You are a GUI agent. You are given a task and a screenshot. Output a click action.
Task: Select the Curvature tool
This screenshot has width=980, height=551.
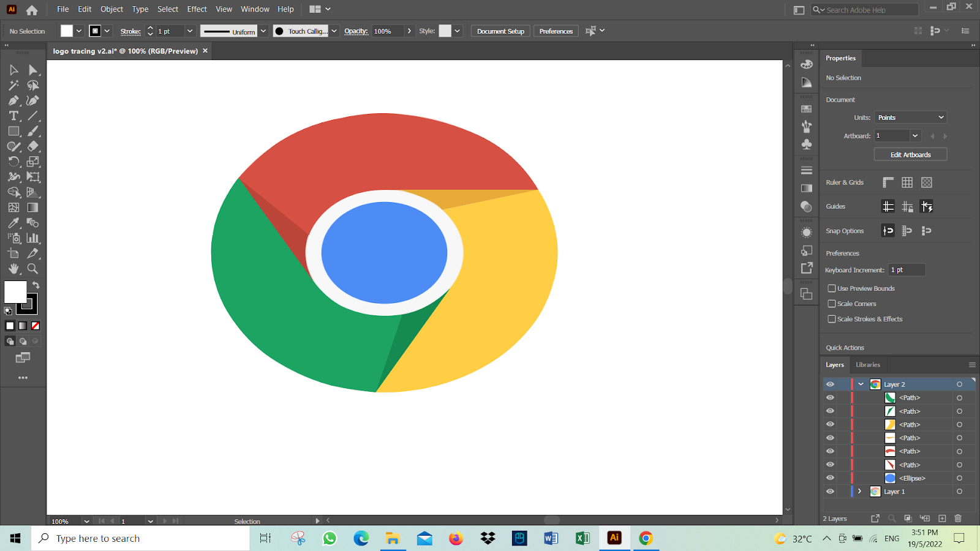click(33, 100)
